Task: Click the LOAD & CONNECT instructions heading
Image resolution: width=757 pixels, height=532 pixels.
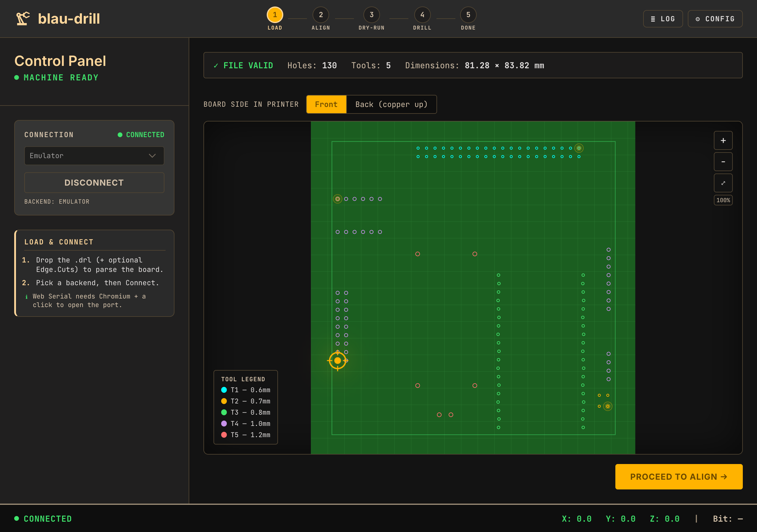Action: [59, 242]
